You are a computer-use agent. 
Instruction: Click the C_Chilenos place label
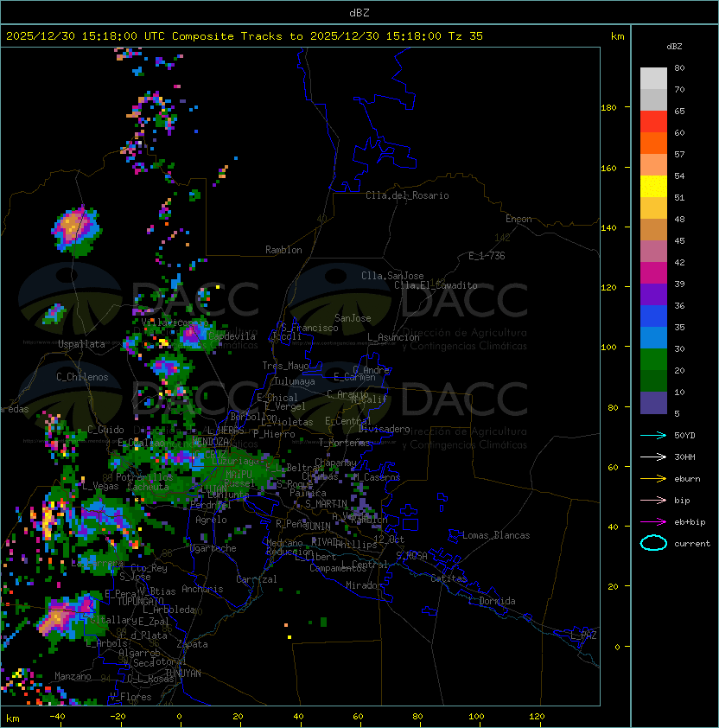click(82, 377)
